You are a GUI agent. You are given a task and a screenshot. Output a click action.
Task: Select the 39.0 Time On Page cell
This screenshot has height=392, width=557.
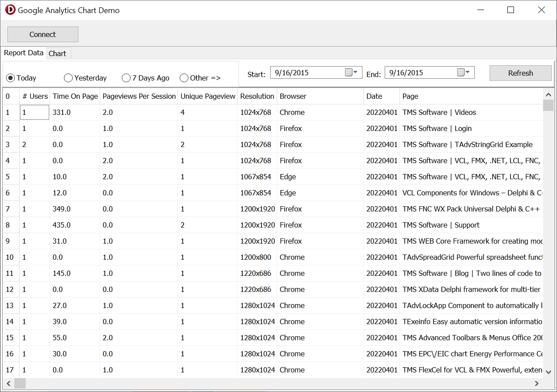pos(75,322)
